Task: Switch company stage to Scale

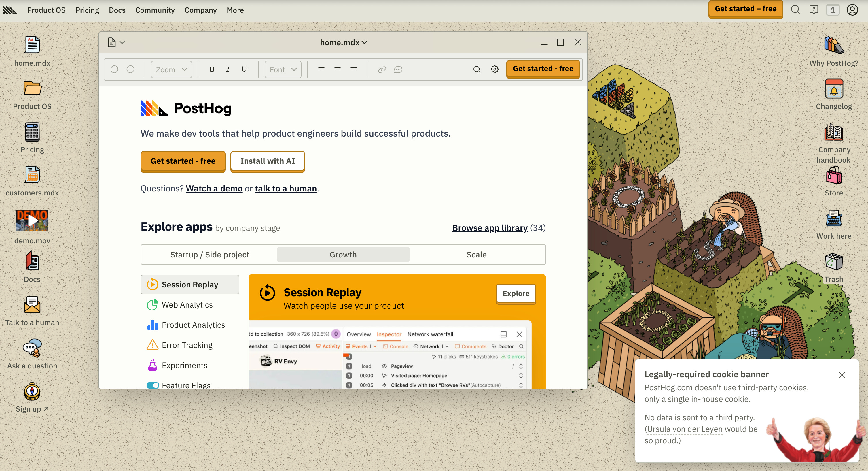Action: click(476, 255)
